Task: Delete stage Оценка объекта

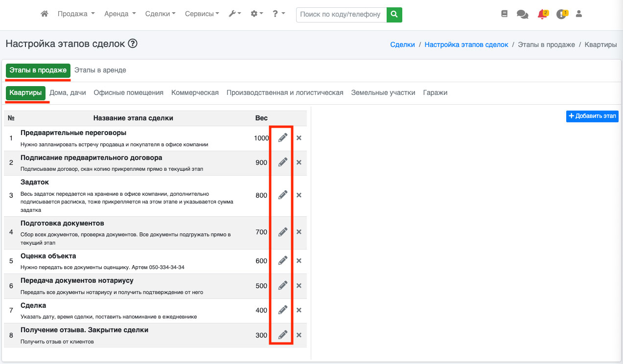Action: point(299,261)
